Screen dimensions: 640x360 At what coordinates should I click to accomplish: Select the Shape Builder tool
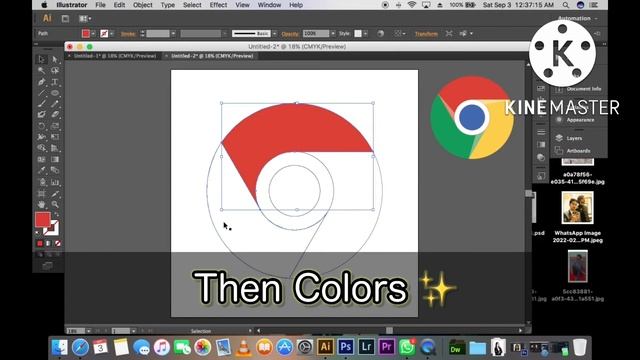pyautogui.click(x=42, y=148)
